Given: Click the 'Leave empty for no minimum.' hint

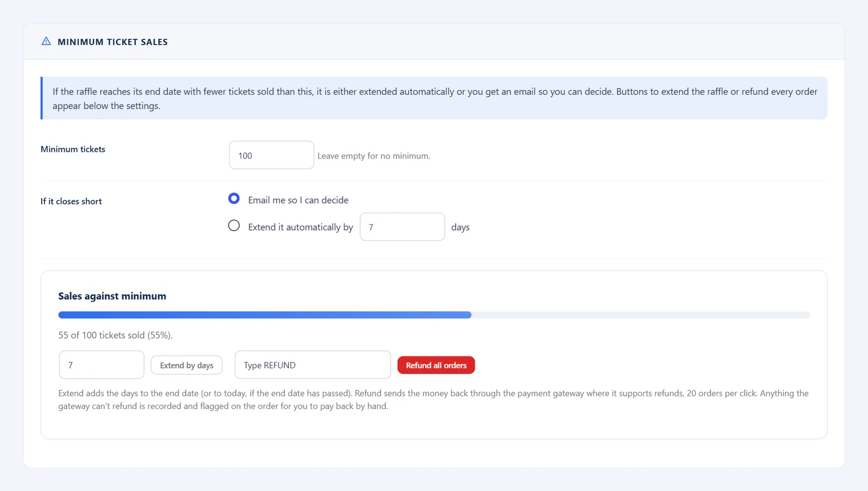Looking at the screenshot, I should pos(374,156).
